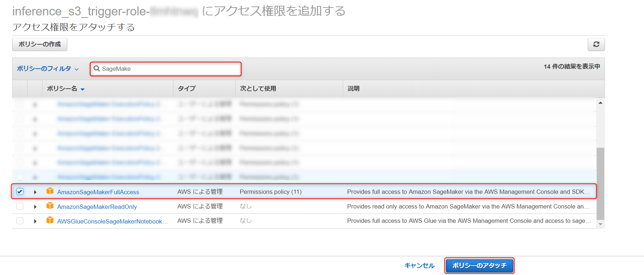
Task: Click the ポリシーの作成 button
Action: pyautogui.click(x=40, y=44)
